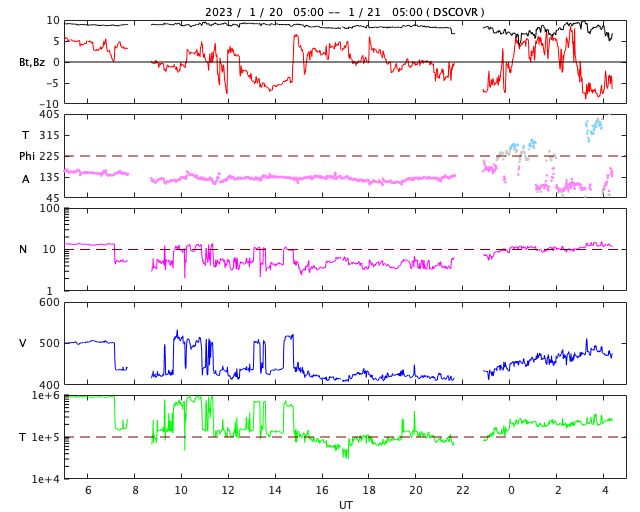The image size is (640, 512).
Task: Click the '12' hour label on the UT axis
Action: pos(228,490)
